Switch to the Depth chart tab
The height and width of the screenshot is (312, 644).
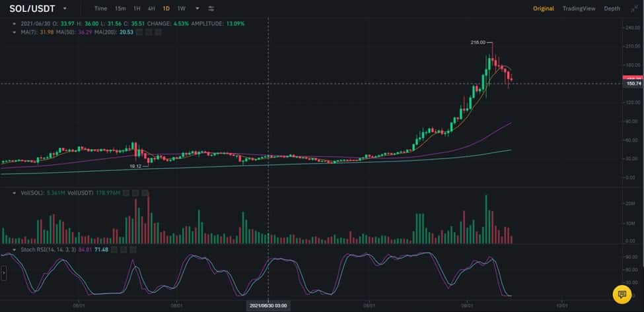[x=612, y=9]
